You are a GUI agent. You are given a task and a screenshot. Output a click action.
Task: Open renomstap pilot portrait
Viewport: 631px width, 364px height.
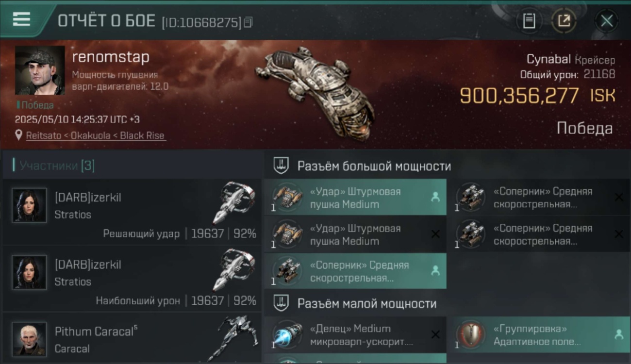click(40, 70)
